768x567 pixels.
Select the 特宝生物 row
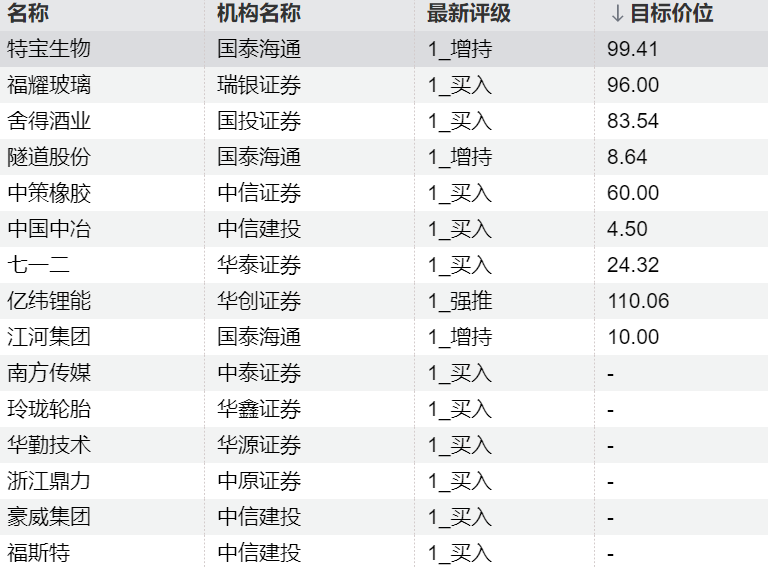point(384,49)
